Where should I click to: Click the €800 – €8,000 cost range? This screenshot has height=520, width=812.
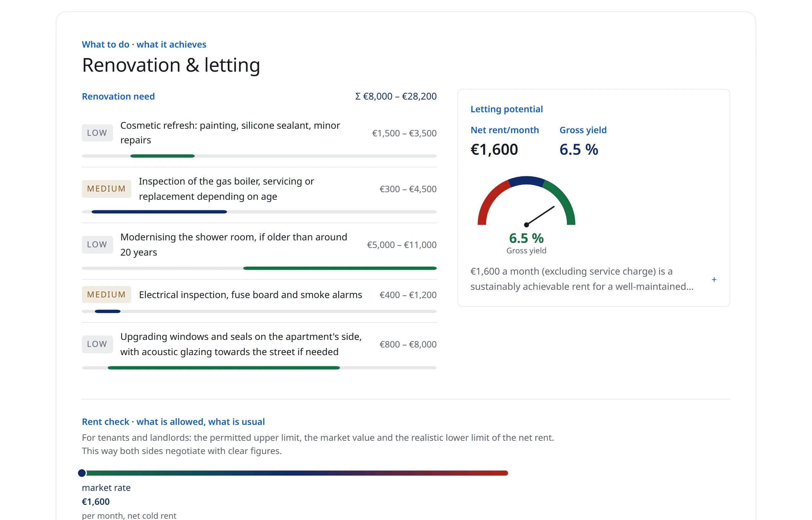point(408,344)
